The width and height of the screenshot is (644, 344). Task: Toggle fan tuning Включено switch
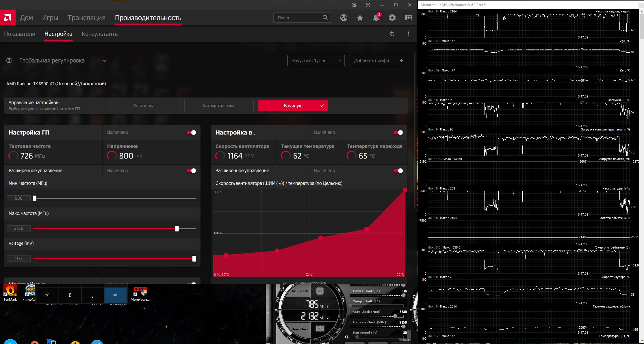coord(398,133)
